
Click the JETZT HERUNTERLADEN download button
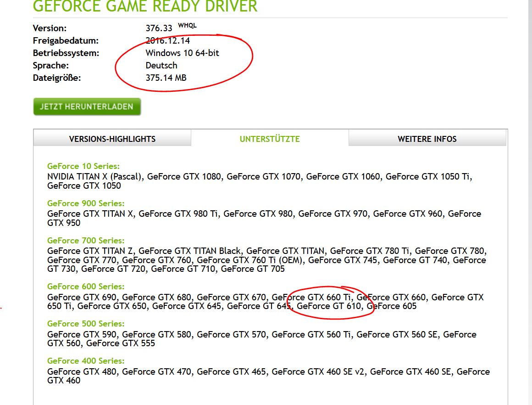click(x=87, y=107)
